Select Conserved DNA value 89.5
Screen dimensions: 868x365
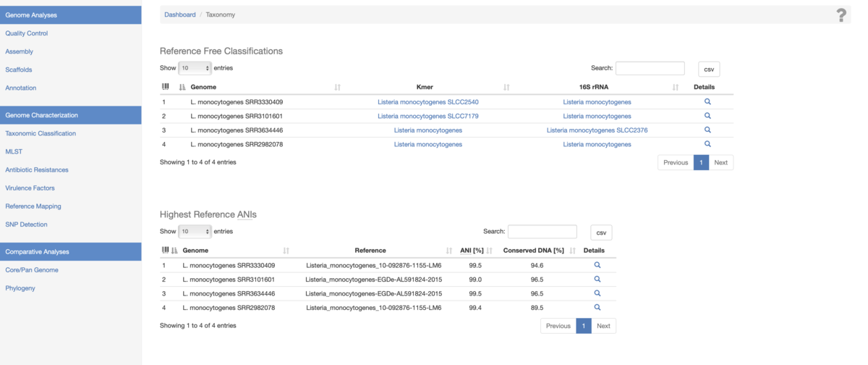pos(537,308)
